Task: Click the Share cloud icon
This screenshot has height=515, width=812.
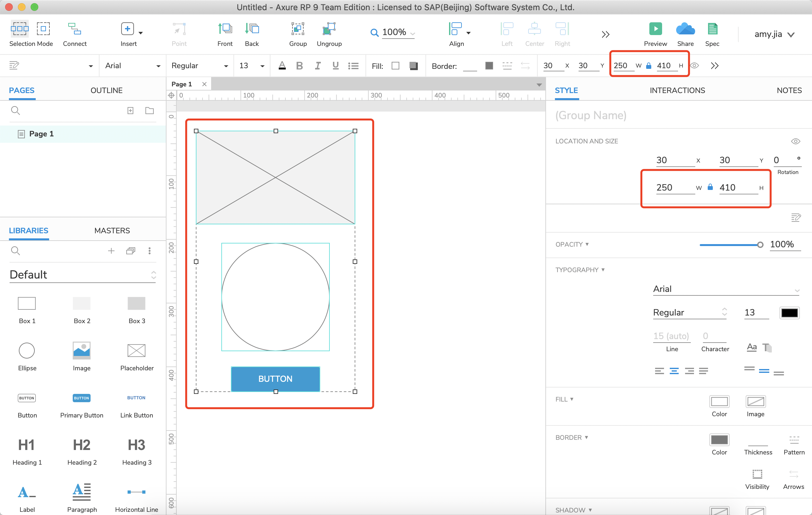Action: pos(685,29)
